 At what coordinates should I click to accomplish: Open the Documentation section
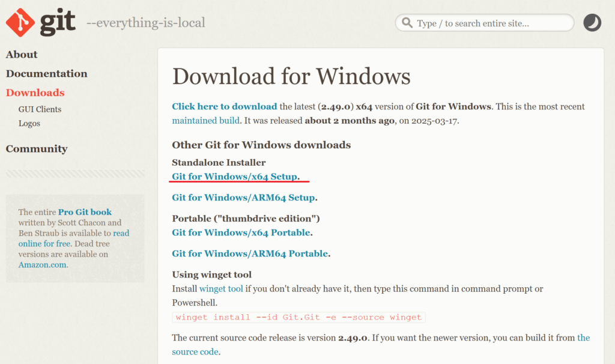pos(47,74)
